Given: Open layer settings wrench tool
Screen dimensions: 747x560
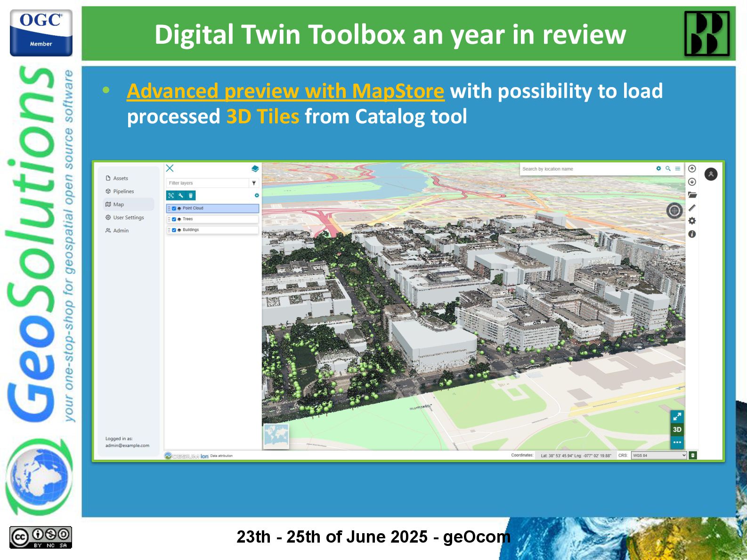Looking at the screenshot, I should (x=181, y=195).
